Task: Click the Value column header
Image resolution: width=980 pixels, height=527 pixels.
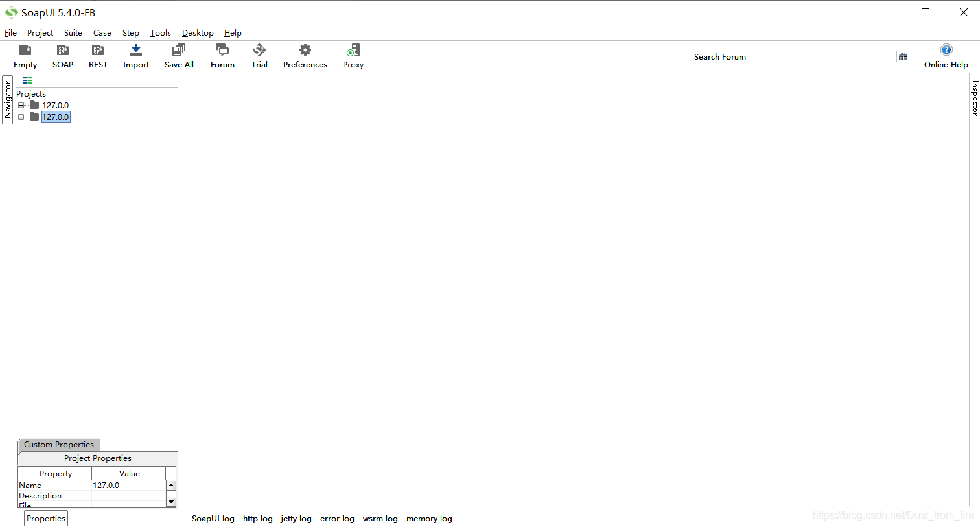Action: tap(129, 474)
